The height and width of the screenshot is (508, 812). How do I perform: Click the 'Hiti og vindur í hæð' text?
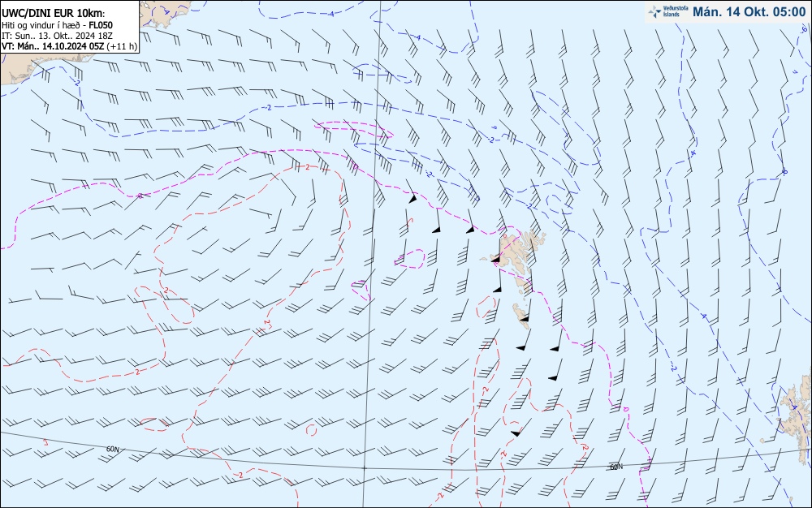click(x=41, y=25)
